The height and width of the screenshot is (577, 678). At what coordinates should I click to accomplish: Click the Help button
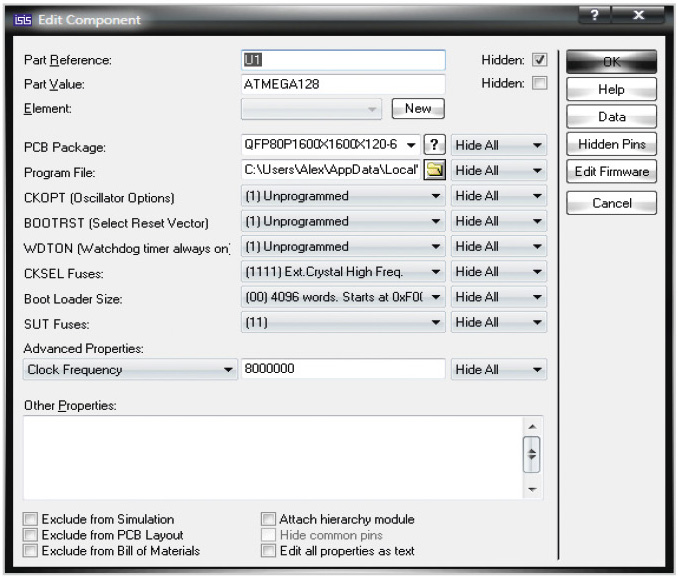[x=611, y=89]
